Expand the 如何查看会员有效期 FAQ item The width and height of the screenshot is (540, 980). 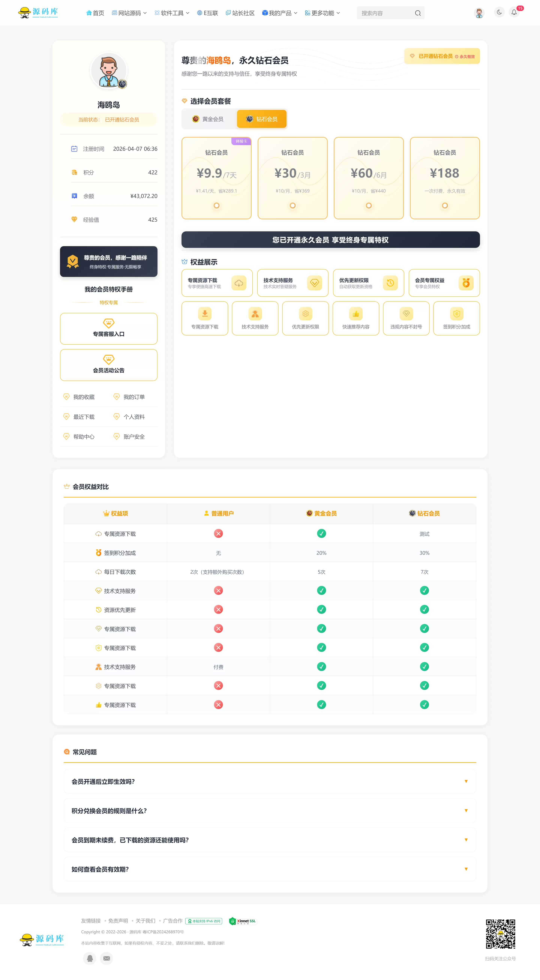point(270,869)
